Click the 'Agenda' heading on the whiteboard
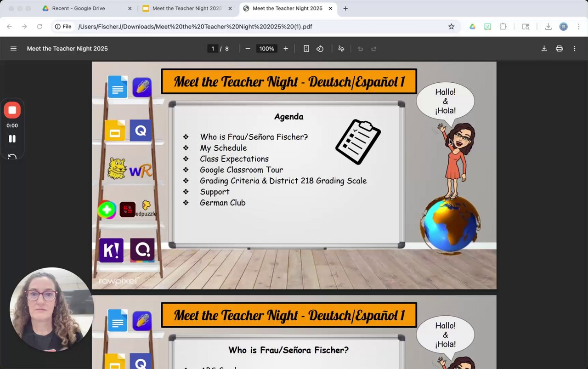 click(x=288, y=117)
